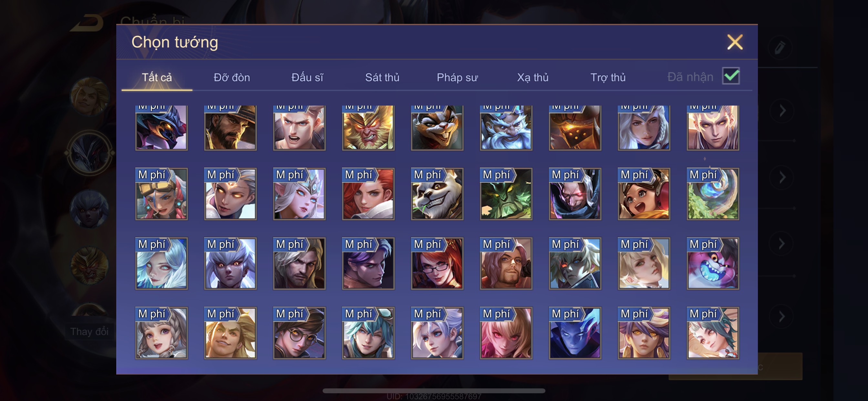Viewport: 868px width, 401px height.
Task: Pick the white-bearded blue dwarf hero
Action: coord(506,128)
